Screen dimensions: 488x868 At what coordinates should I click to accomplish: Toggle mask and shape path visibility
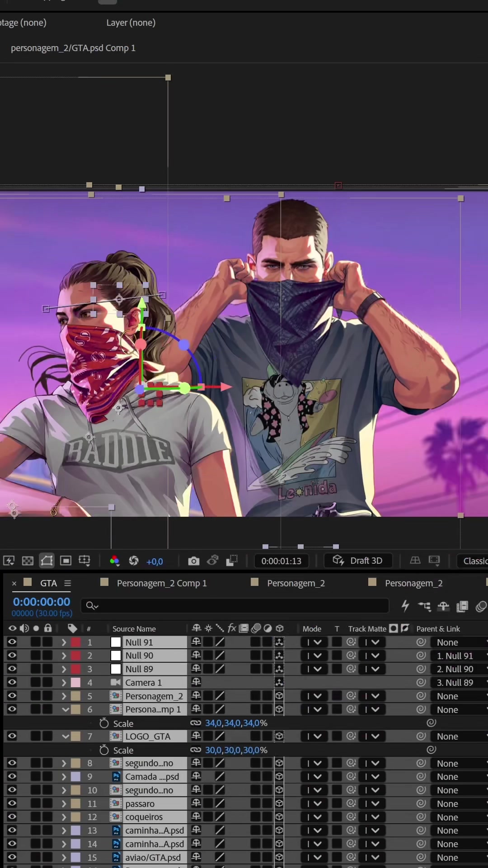[x=47, y=561]
